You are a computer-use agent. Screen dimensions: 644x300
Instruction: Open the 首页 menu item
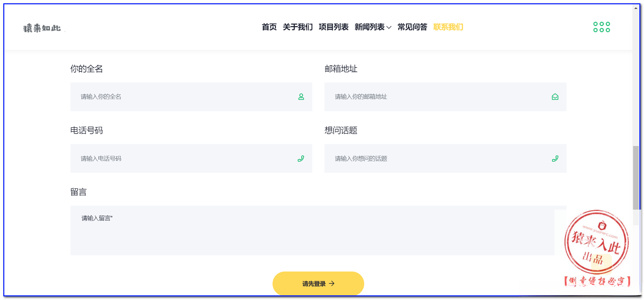click(269, 27)
